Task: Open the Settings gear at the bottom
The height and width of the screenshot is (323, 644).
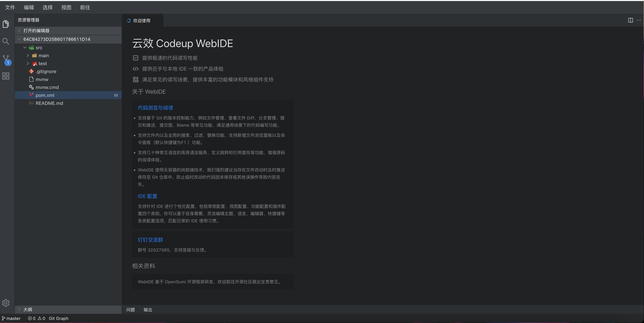Action: tap(6, 303)
